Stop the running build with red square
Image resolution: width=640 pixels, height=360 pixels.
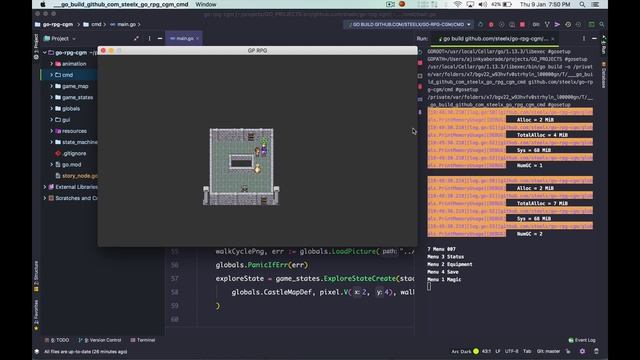(522, 24)
